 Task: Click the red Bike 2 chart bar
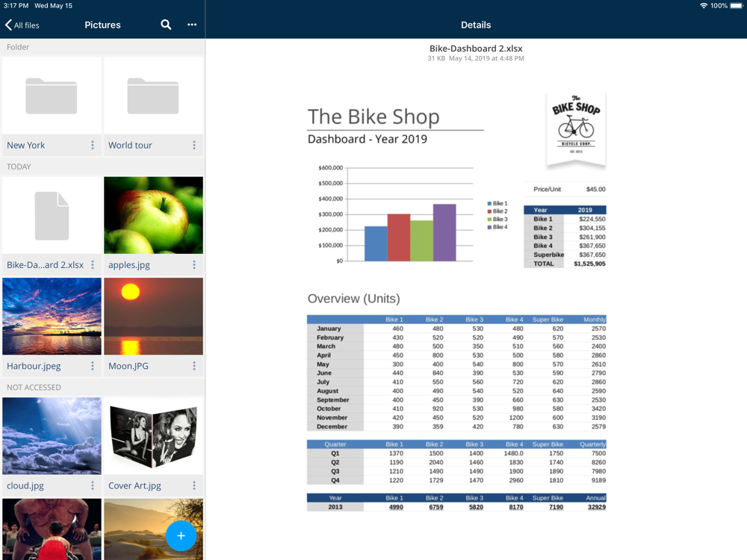pos(399,237)
